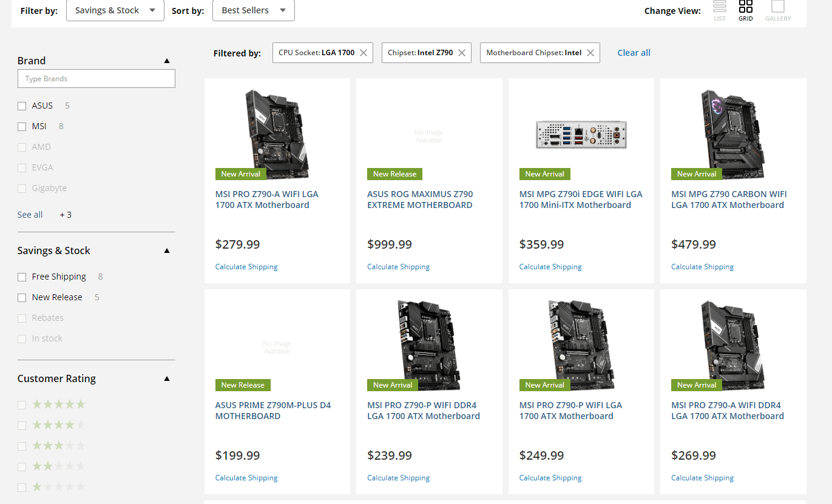Check the Free Shipping checkbox
The image size is (832, 504).
pyautogui.click(x=22, y=277)
